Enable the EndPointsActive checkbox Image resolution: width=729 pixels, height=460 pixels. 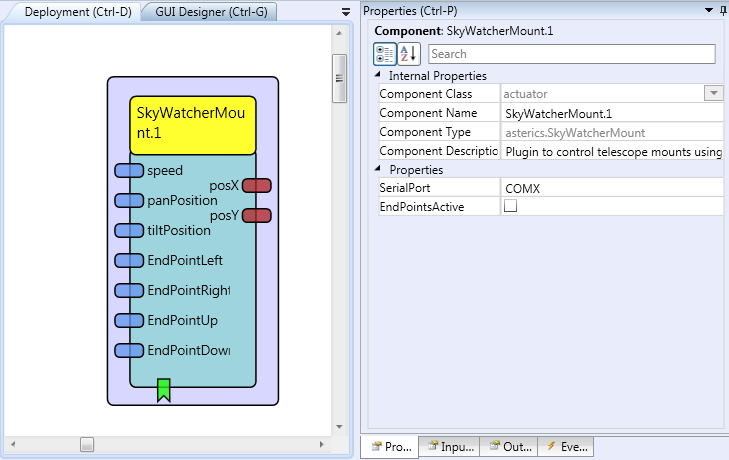point(510,206)
